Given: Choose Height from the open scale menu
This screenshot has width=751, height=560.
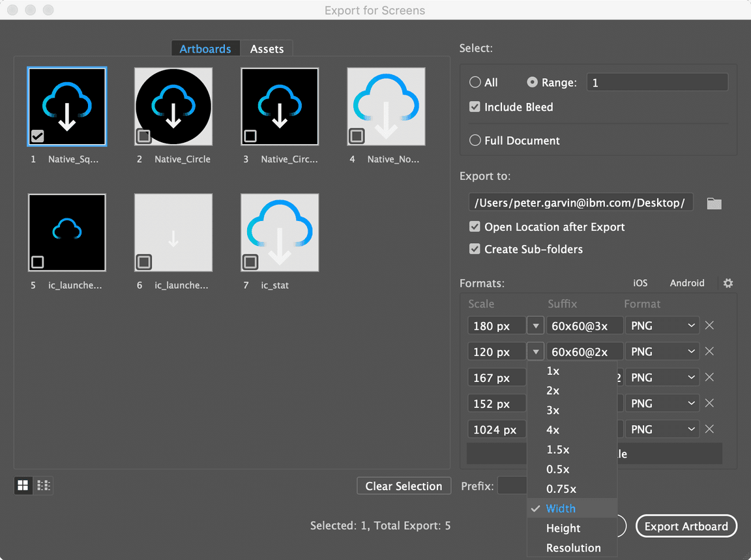Looking at the screenshot, I should (x=563, y=528).
